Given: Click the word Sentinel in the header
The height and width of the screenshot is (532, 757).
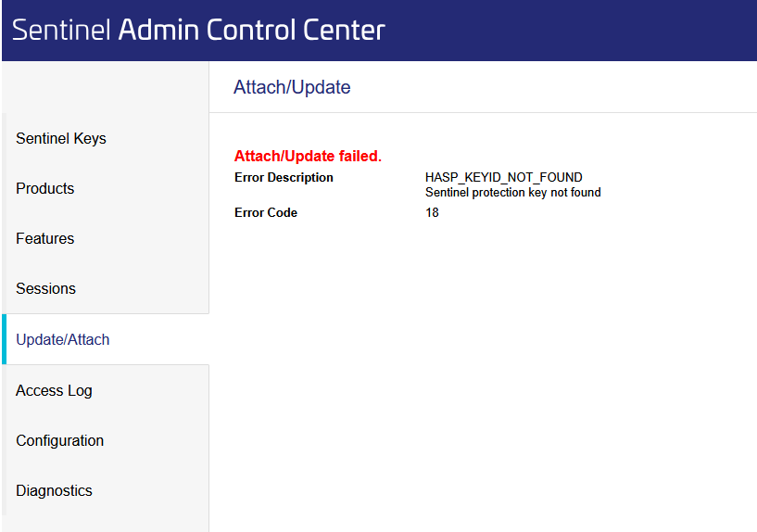Looking at the screenshot, I should pyautogui.click(x=61, y=31).
